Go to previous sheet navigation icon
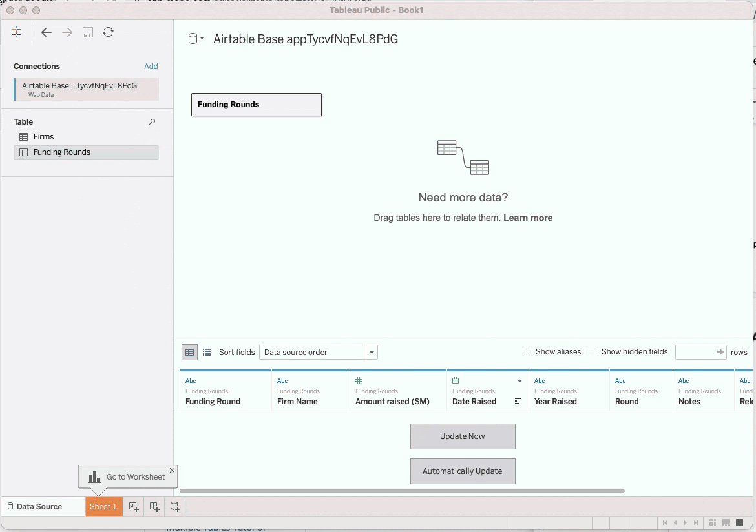This screenshot has width=756, height=532. point(675,523)
